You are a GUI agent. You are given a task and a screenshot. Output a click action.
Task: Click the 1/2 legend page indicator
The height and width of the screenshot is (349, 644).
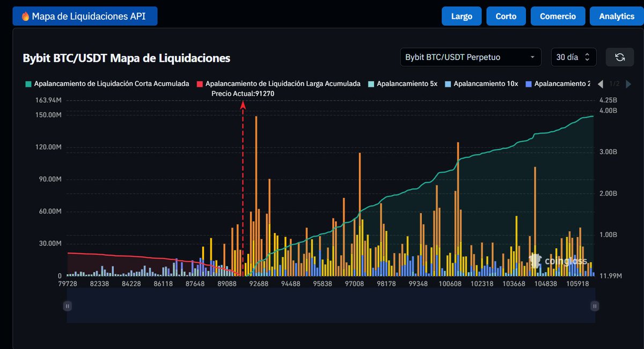pos(614,84)
